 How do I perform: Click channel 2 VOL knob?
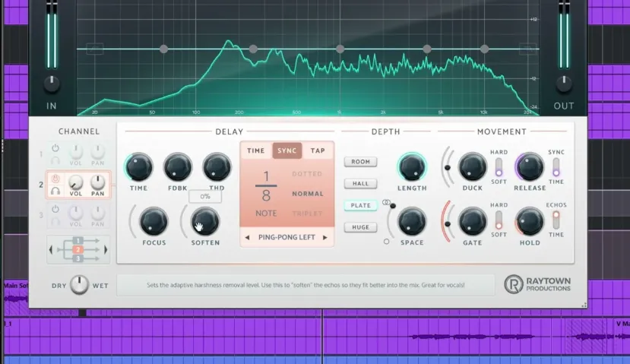(75, 182)
